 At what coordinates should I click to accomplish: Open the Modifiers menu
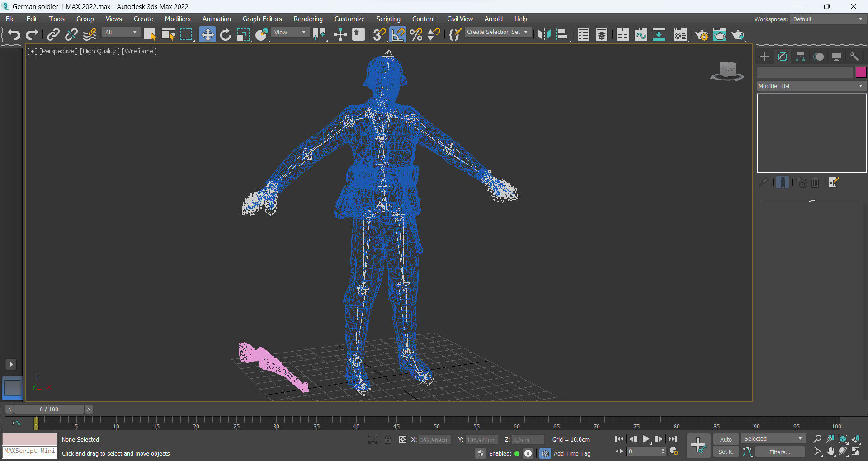(x=178, y=19)
